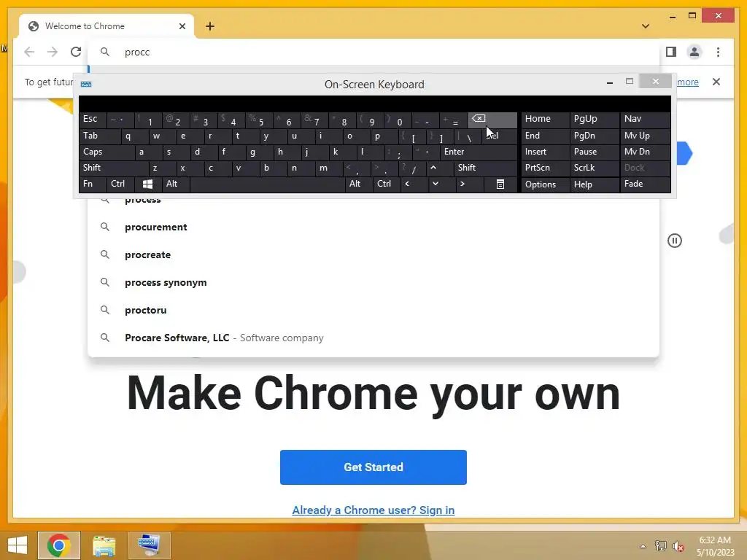The height and width of the screenshot is (560, 747).
Task: Select the procreate search suggestion
Action: 373,254
